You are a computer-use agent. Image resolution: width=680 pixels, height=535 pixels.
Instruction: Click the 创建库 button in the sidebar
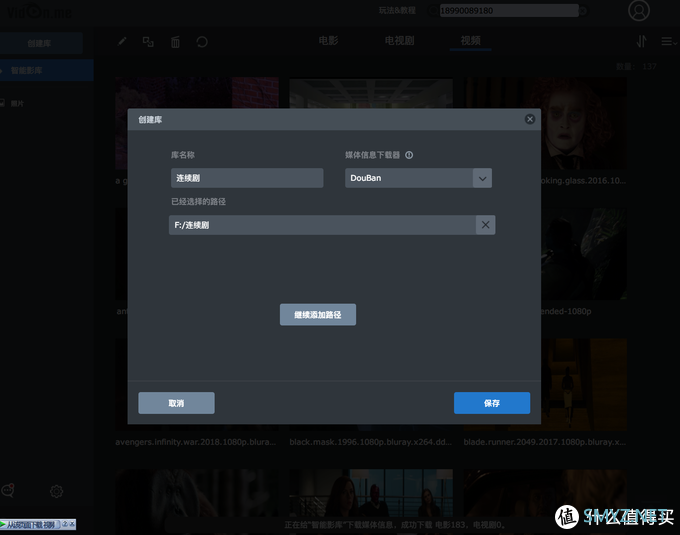tap(40, 43)
